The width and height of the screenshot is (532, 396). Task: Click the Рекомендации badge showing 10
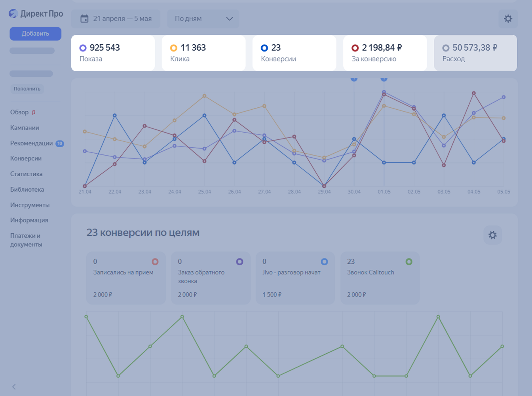tap(60, 143)
